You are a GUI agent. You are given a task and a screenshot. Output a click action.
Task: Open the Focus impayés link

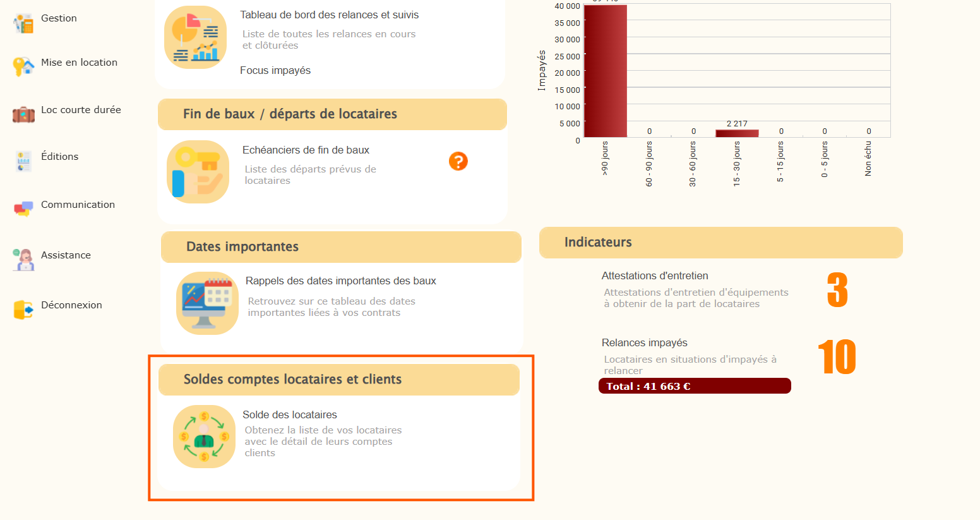tap(275, 70)
